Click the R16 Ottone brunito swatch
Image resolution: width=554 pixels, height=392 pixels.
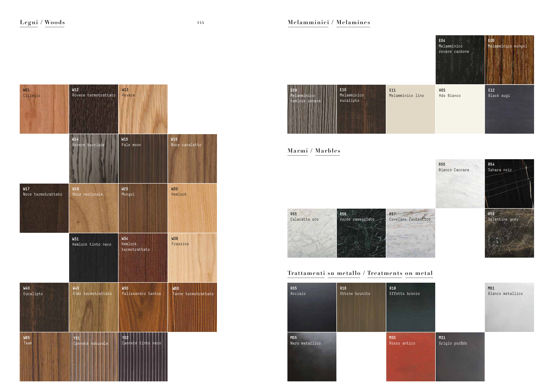tap(361, 307)
